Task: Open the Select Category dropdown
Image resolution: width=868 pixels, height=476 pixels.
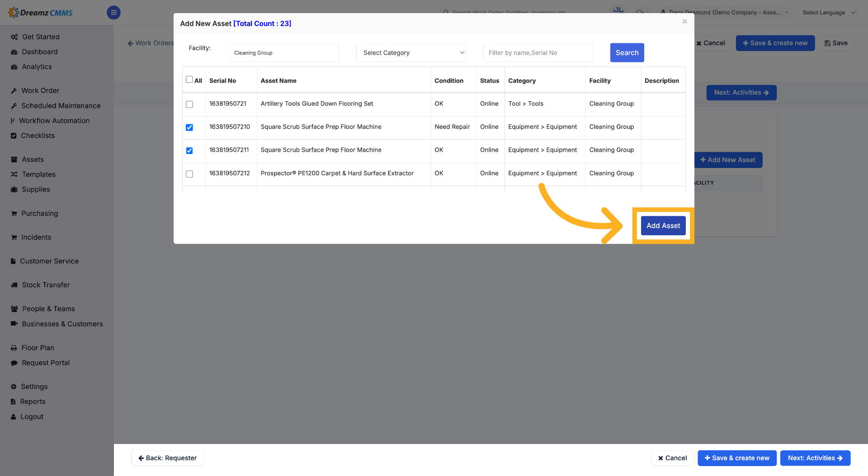Action: [x=411, y=53]
